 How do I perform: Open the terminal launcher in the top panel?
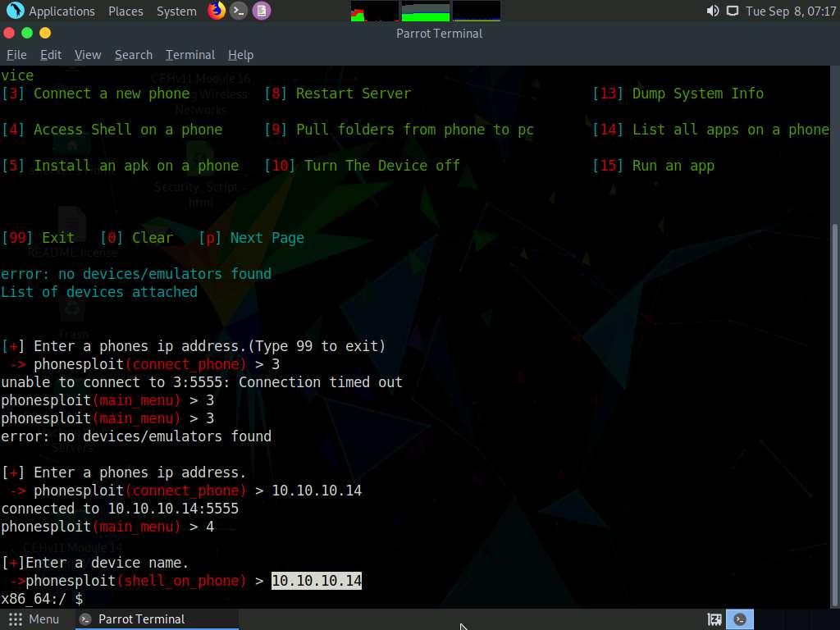(238, 11)
